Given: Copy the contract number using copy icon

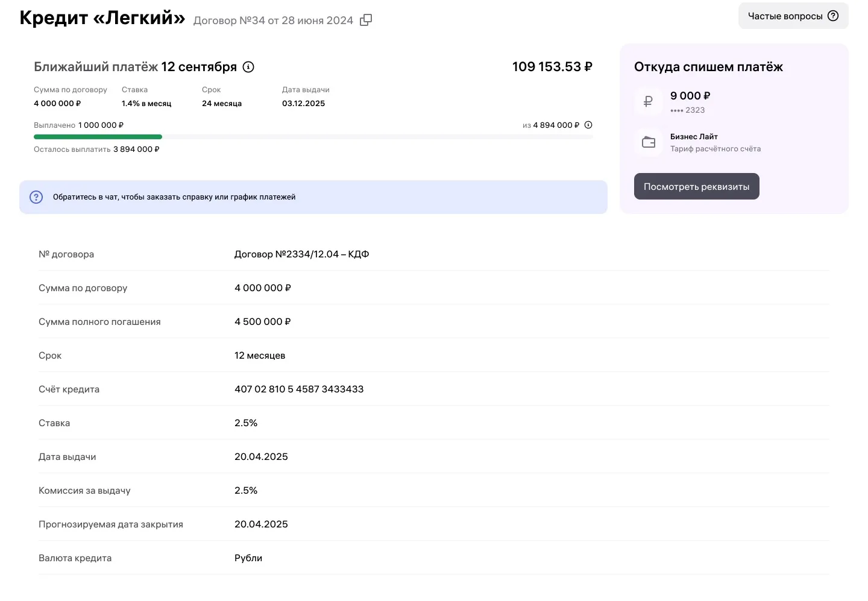Looking at the screenshot, I should tap(366, 20).
